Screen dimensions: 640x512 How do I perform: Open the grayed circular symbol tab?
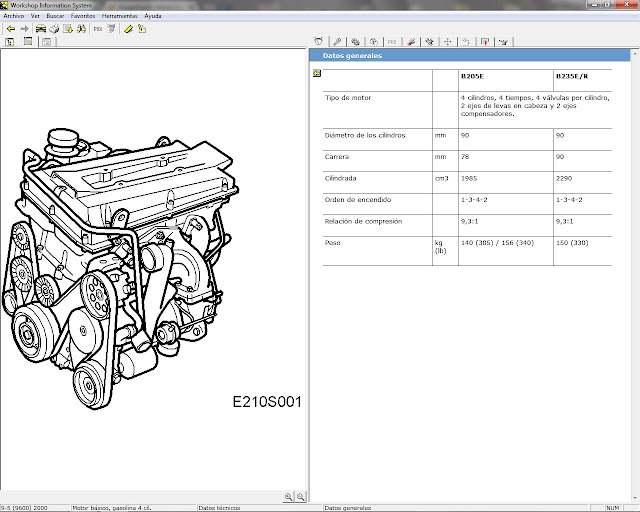coord(374,42)
